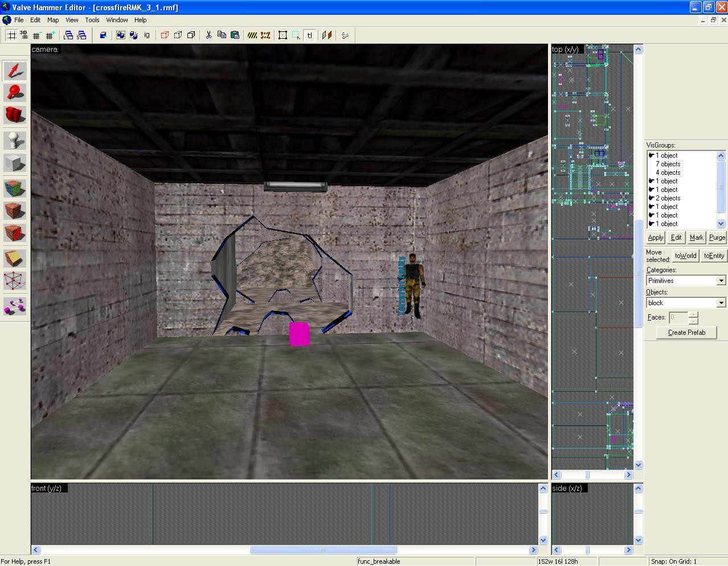Select the Apply decals tool

coord(15,233)
